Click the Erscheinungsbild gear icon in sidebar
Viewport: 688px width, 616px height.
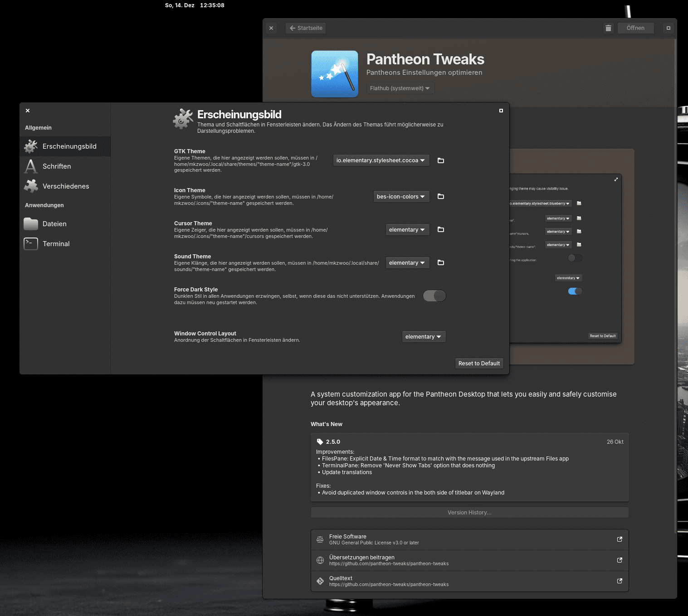[31, 146]
